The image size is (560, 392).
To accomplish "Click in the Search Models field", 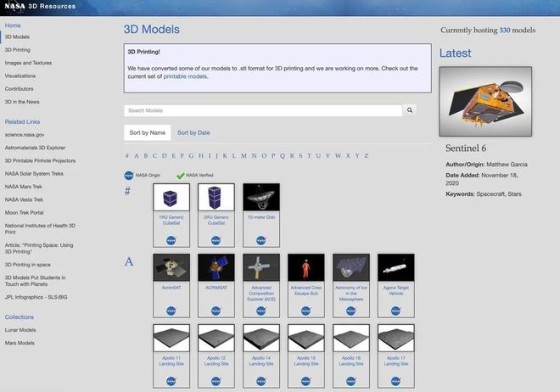I will click(263, 110).
